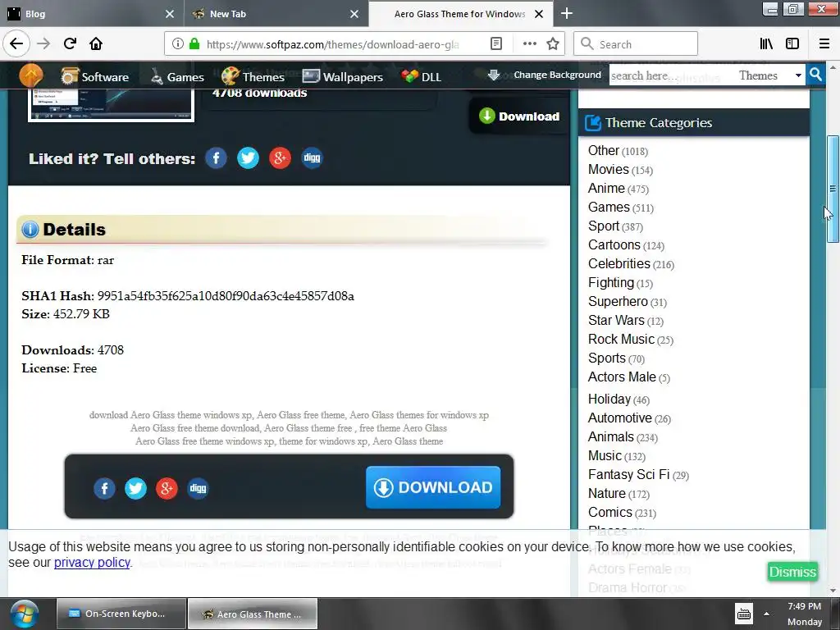Image resolution: width=840 pixels, height=630 pixels.
Task: Open a new tab with plus button
Action: click(566, 13)
